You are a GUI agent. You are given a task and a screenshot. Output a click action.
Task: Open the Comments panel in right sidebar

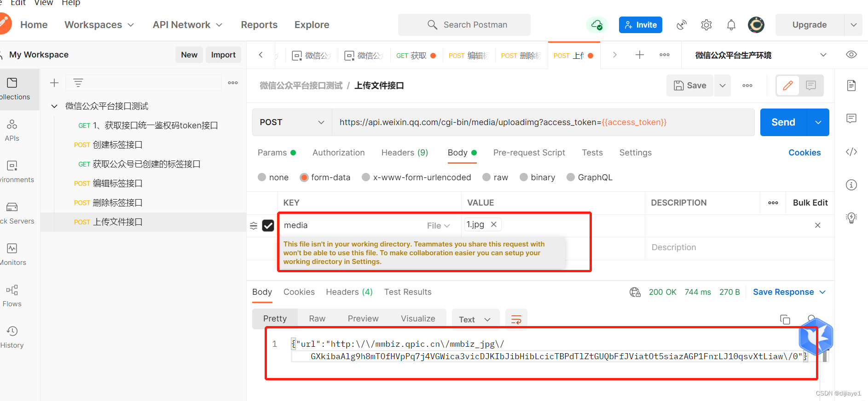(x=851, y=119)
